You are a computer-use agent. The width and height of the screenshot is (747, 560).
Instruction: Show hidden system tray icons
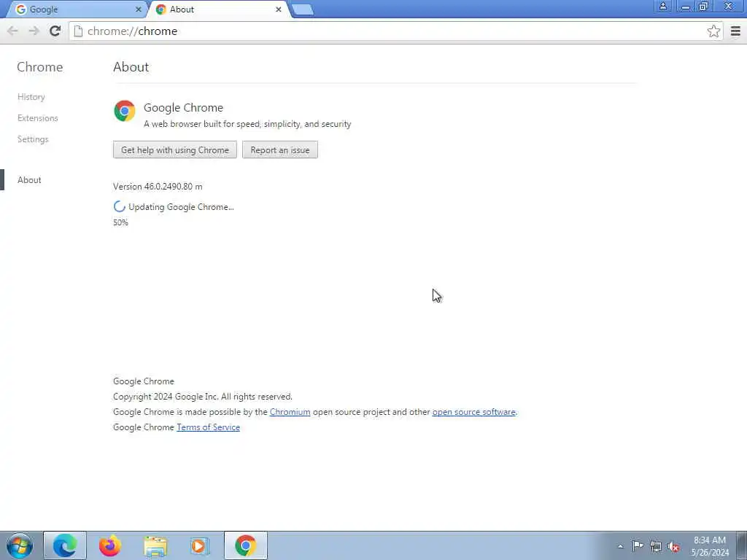[x=620, y=546]
